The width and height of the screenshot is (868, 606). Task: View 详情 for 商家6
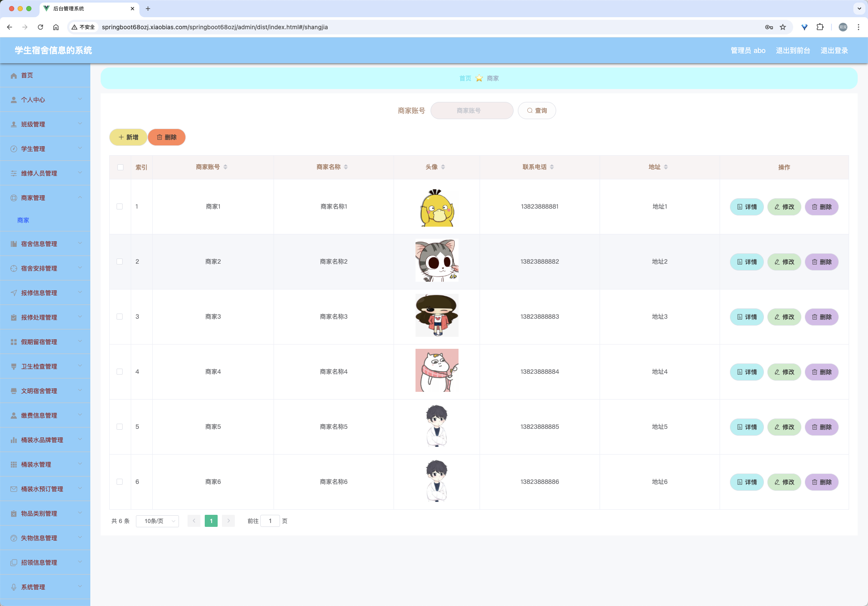click(747, 483)
